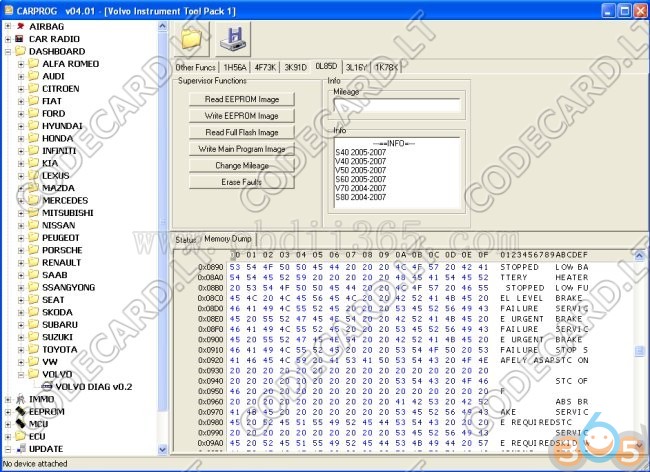Click Read EEPROM Image button
Screen dimensions: 650x472
pos(242,99)
